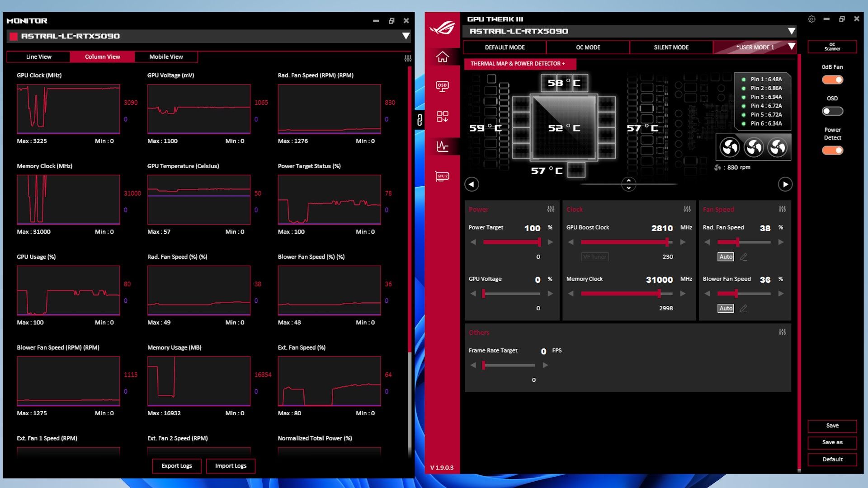
Task: Open the utilities download sidebar icon
Action: 442,116
